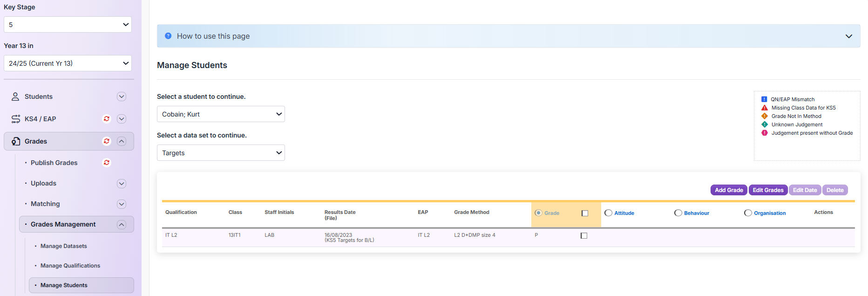Expand the Uploads submenu chevron
This screenshot has height=296, width=868.
[122, 184]
